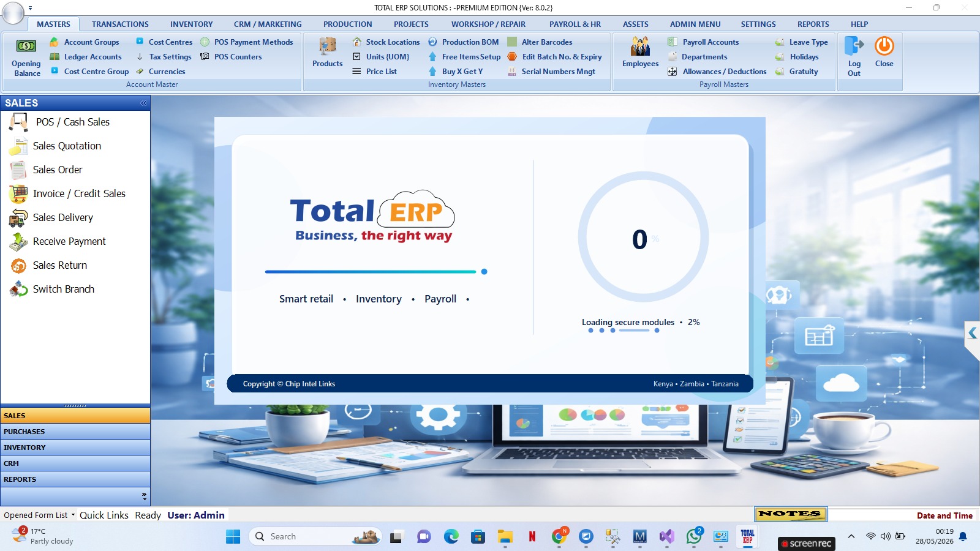The width and height of the screenshot is (980, 551).
Task: Open Microsoft Edge from the taskbar
Action: click(x=451, y=537)
